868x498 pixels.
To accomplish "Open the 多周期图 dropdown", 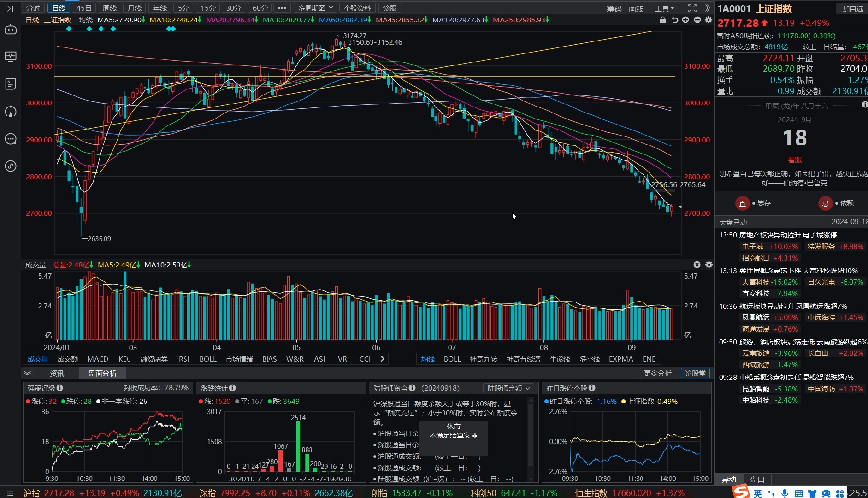I will 315,8.
